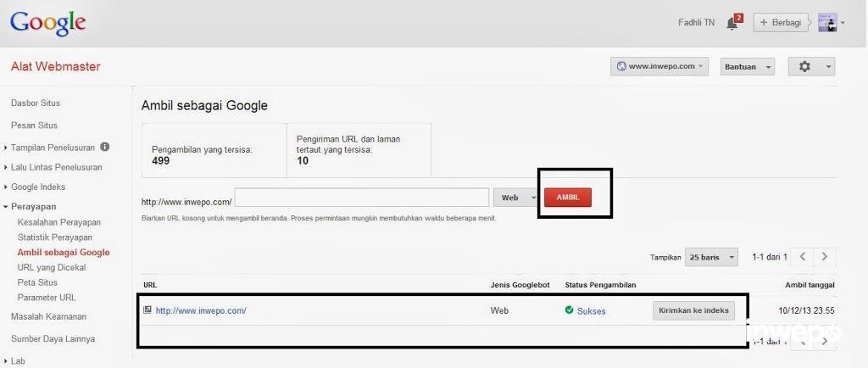This screenshot has height=368, width=868.
Task: Open the www.inwepo.com site dropdown
Action: pos(659,66)
